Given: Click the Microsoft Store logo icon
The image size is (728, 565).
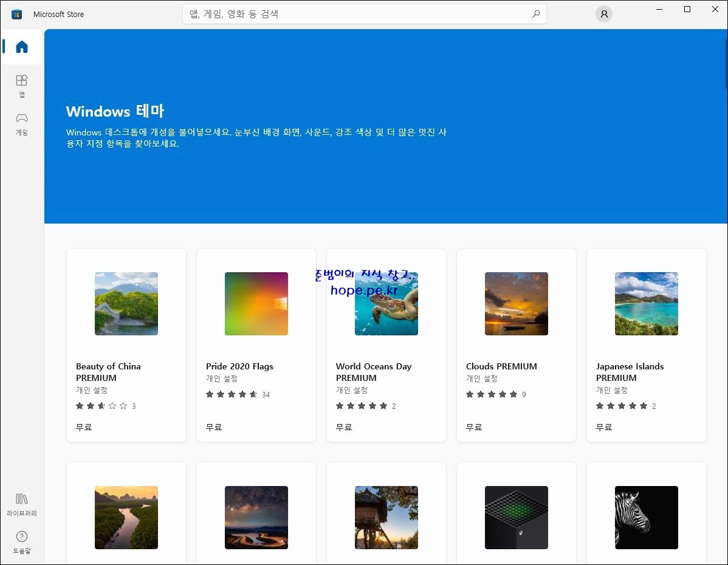Looking at the screenshot, I should pyautogui.click(x=17, y=14).
